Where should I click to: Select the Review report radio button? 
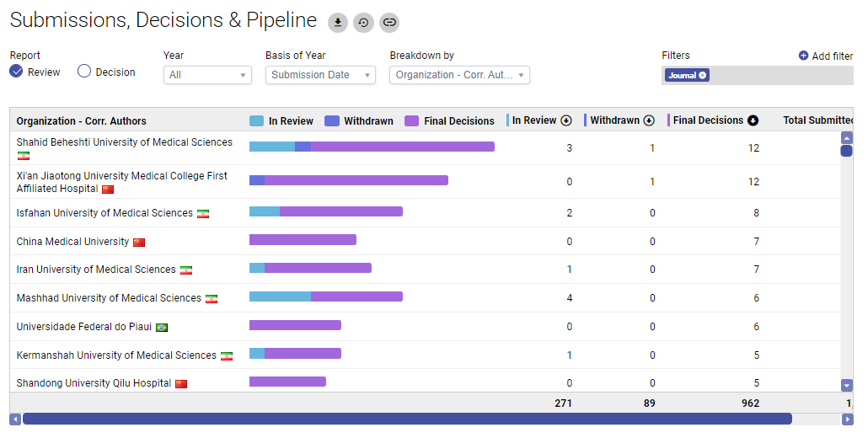[x=16, y=72]
